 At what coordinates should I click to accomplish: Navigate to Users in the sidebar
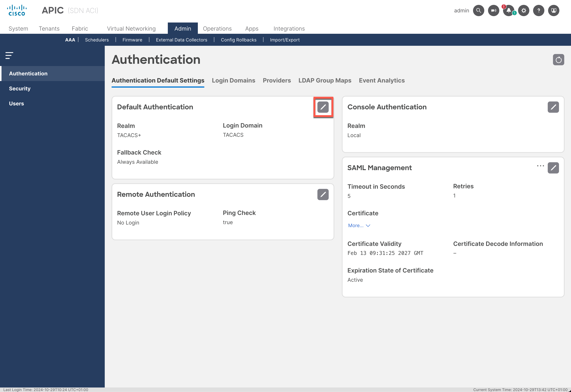16,103
